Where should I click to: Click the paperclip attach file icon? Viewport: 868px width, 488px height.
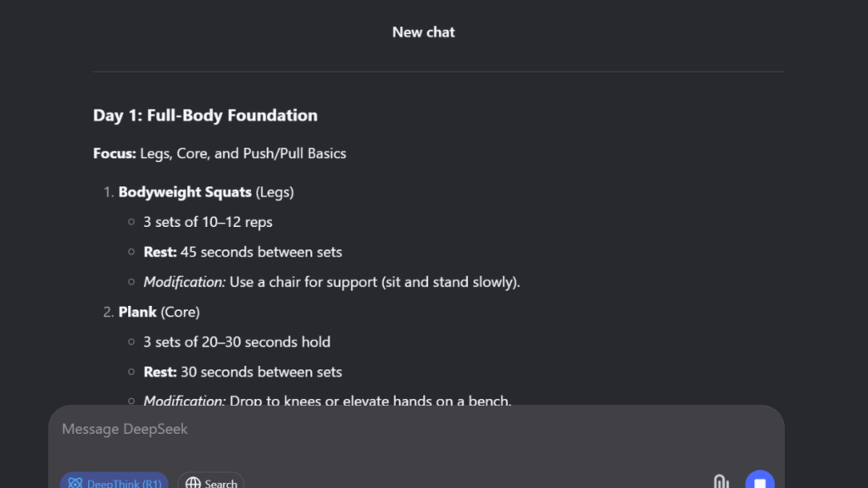[x=721, y=482]
